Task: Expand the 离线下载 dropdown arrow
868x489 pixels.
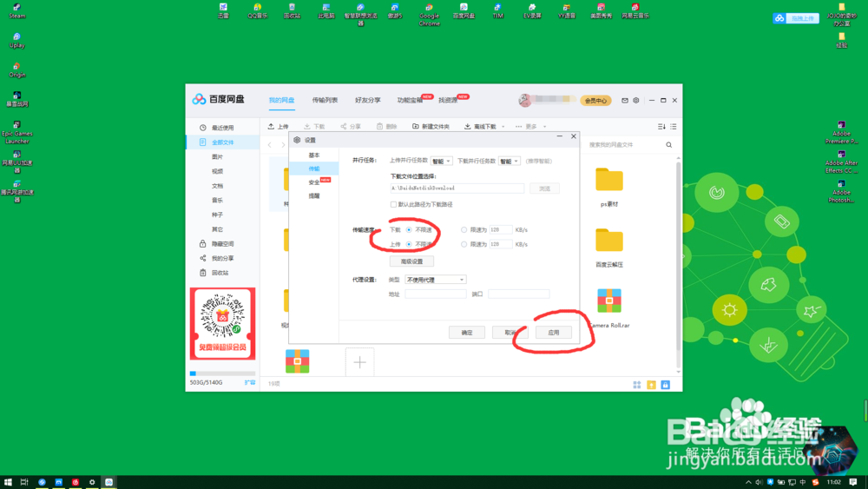Action: [503, 127]
